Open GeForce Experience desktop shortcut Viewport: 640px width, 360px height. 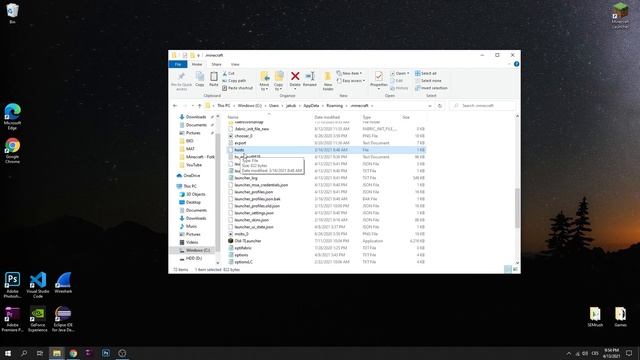pos(38,319)
